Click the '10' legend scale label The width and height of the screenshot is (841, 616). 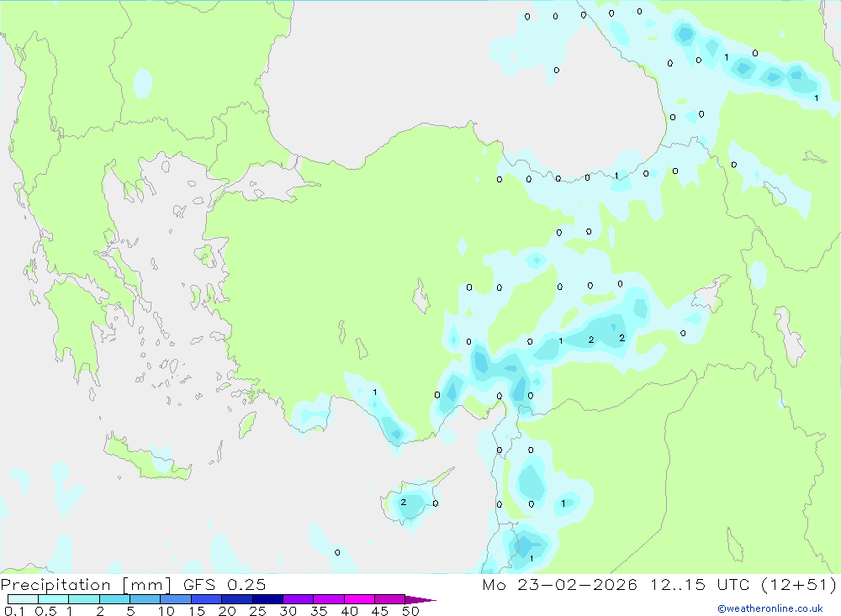pyautogui.click(x=167, y=611)
